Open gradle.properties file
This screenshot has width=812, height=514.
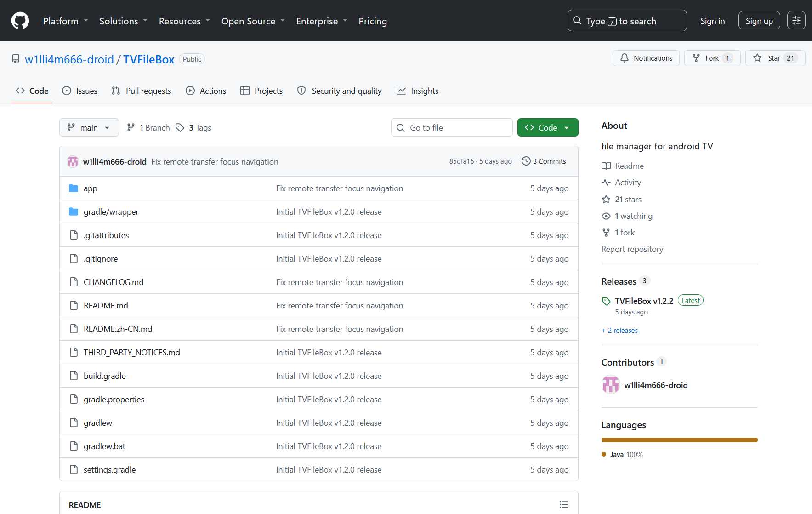114,399
